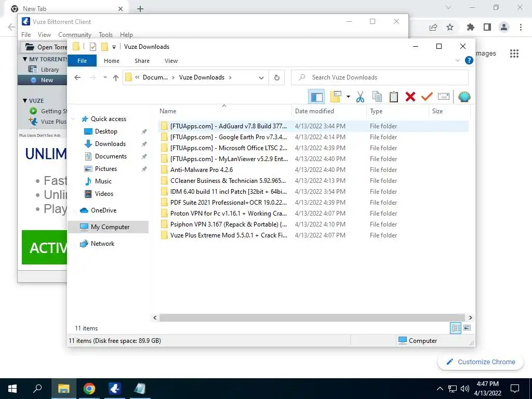Sort files by Name column header
This screenshot has height=399, width=532.
coord(224,111)
